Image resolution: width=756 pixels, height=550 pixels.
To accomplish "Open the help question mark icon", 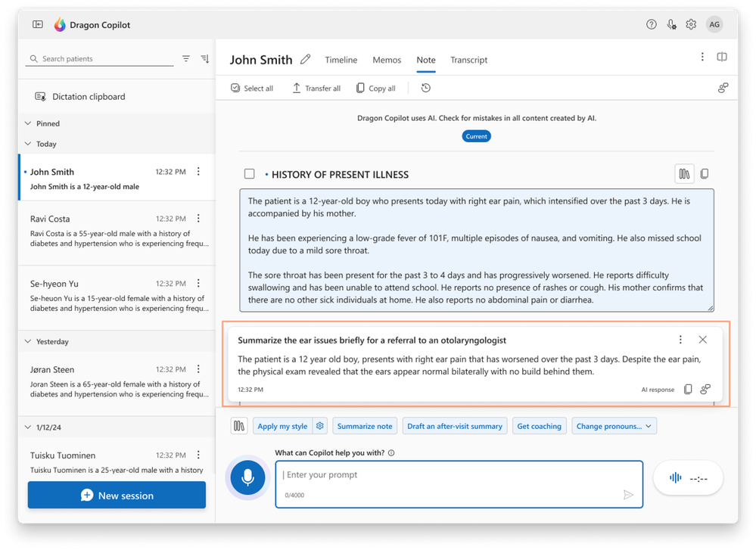I will [652, 24].
